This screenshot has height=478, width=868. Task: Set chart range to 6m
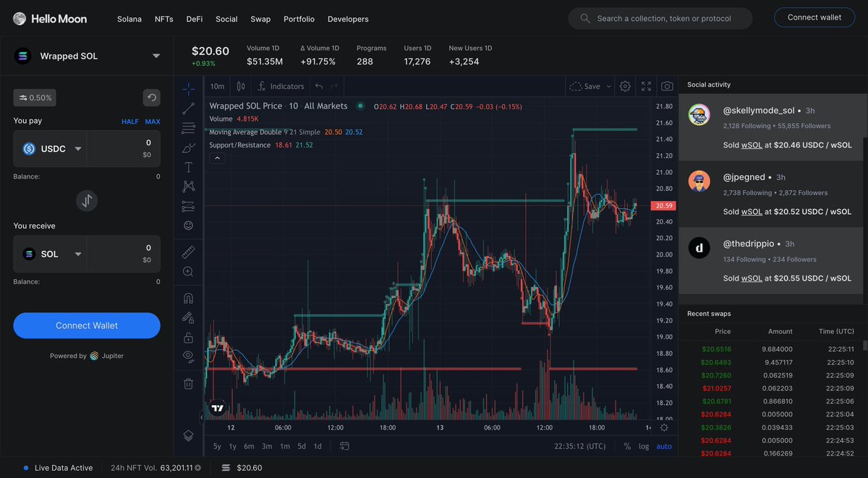[249, 446]
